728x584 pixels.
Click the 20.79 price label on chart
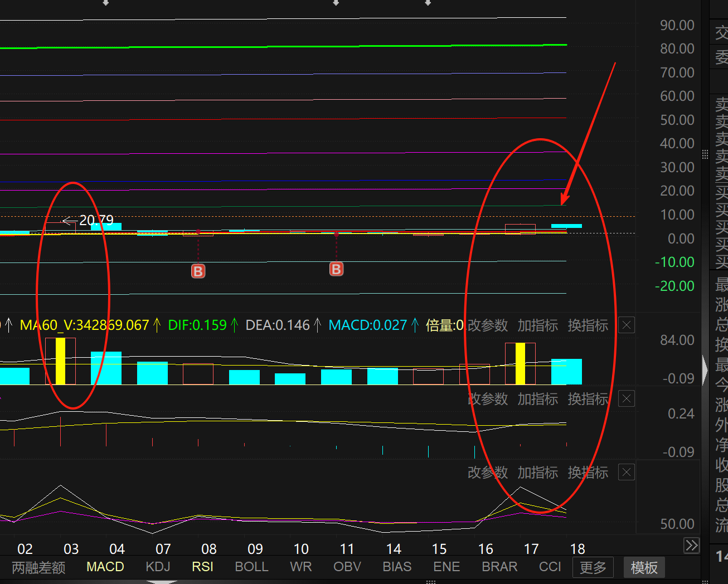pos(96,221)
